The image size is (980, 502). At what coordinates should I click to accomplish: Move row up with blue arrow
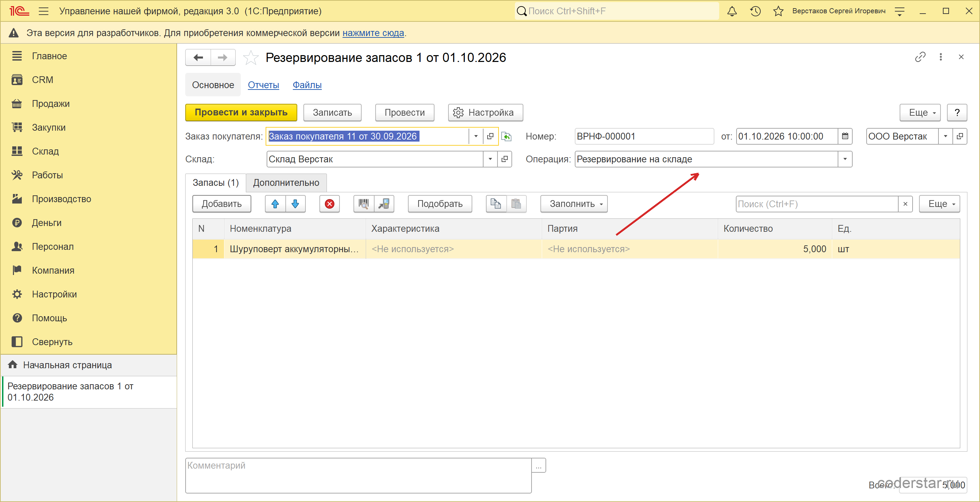[275, 204]
